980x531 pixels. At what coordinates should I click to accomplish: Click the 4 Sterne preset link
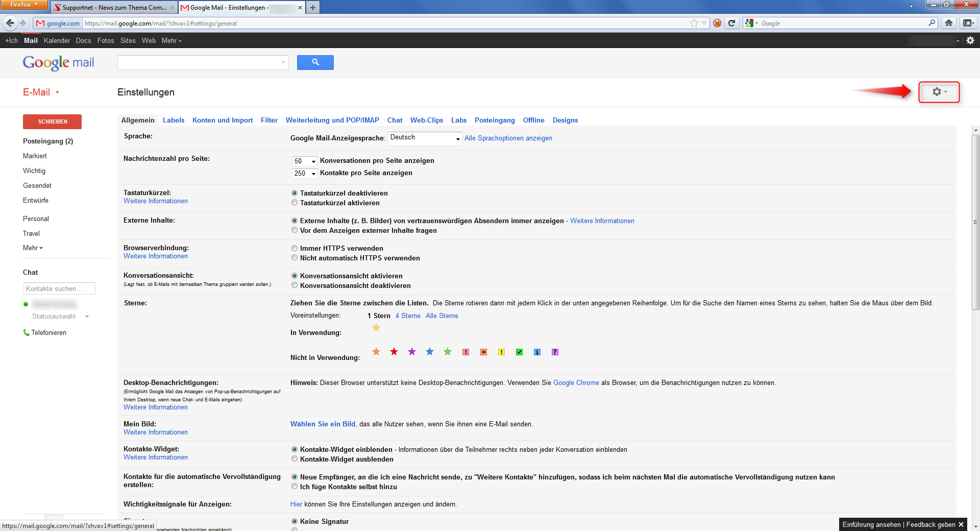click(408, 316)
